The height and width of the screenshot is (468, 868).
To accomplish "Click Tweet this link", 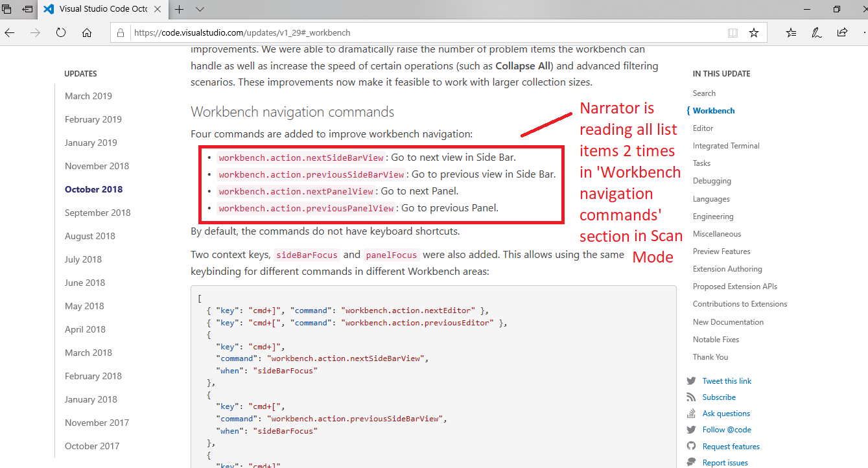I will click(x=727, y=381).
